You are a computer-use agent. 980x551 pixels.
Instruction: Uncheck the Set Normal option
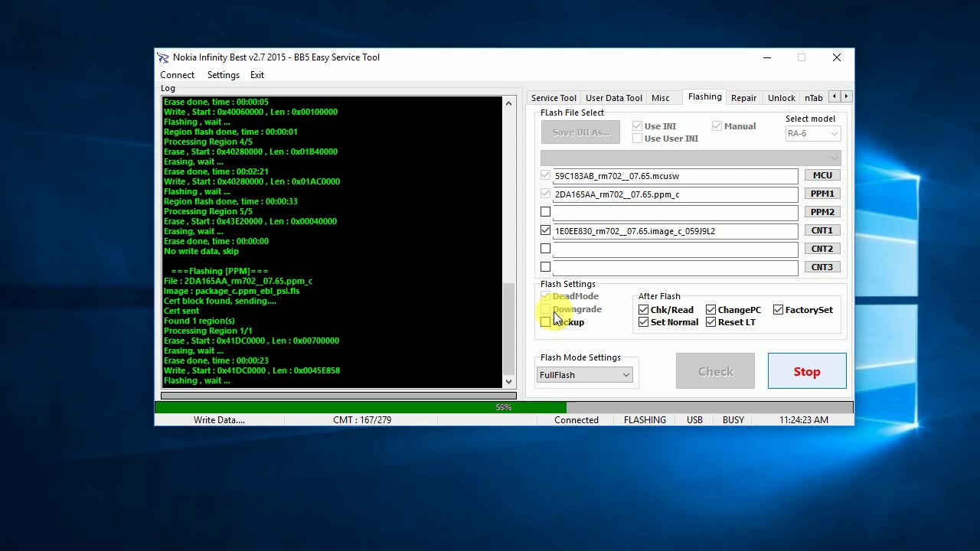click(643, 322)
